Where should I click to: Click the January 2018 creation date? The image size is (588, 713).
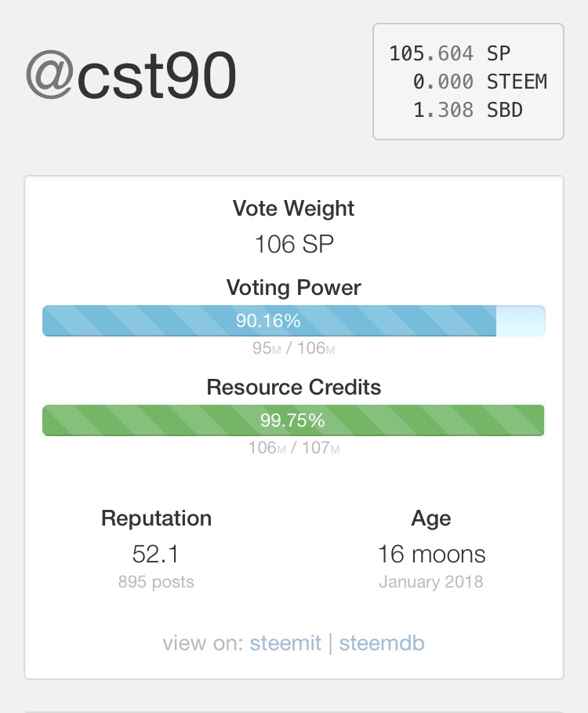point(431,582)
